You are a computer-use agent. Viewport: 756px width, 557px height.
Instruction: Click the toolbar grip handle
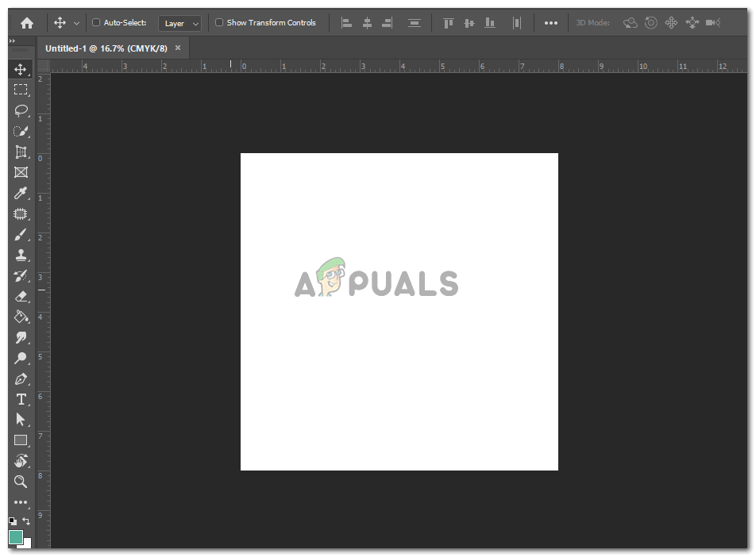pyautogui.click(x=21, y=50)
